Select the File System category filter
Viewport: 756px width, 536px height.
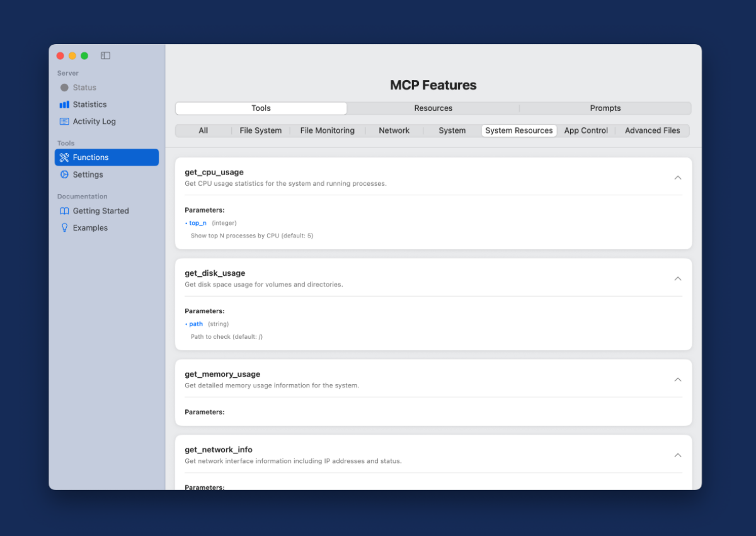pyautogui.click(x=260, y=130)
